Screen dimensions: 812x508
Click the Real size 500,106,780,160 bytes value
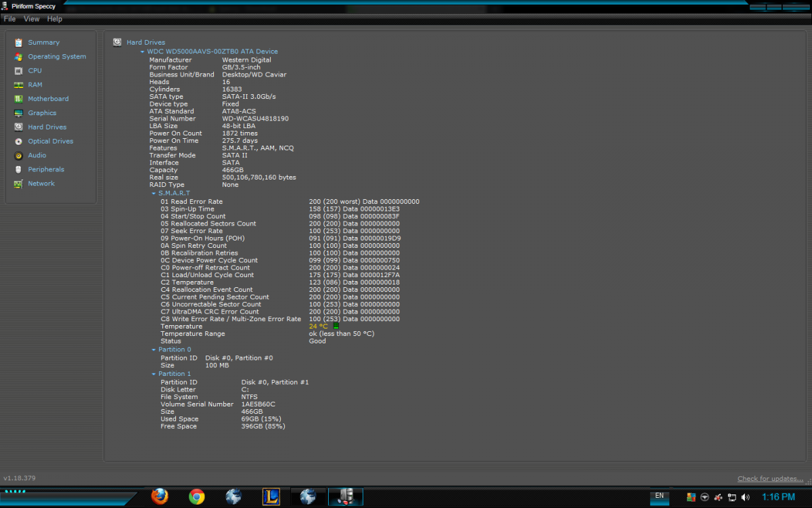pyautogui.click(x=259, y=177)
